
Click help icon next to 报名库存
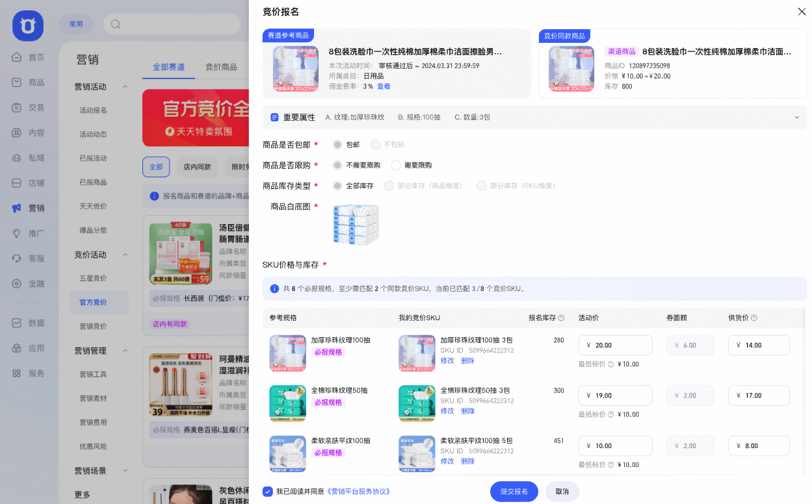click(561, 318)
